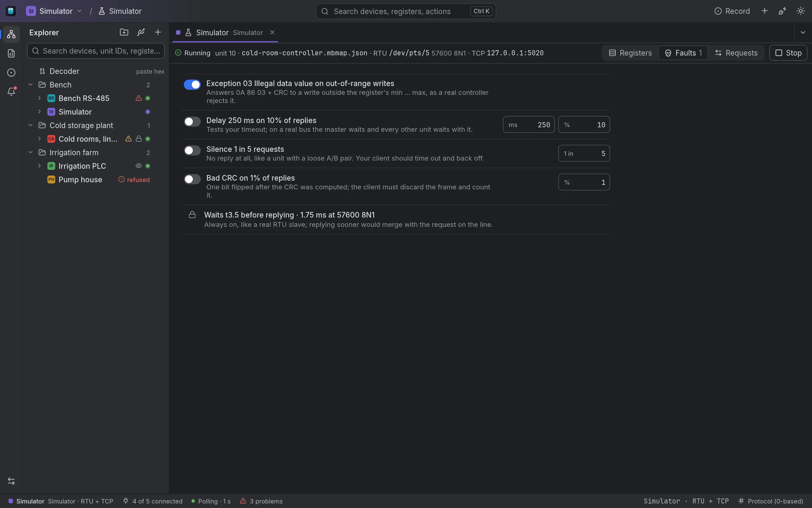Screen dimensions: 812x508
Task: Click the new folder icon in Explorer header
Action: point(124,32)
